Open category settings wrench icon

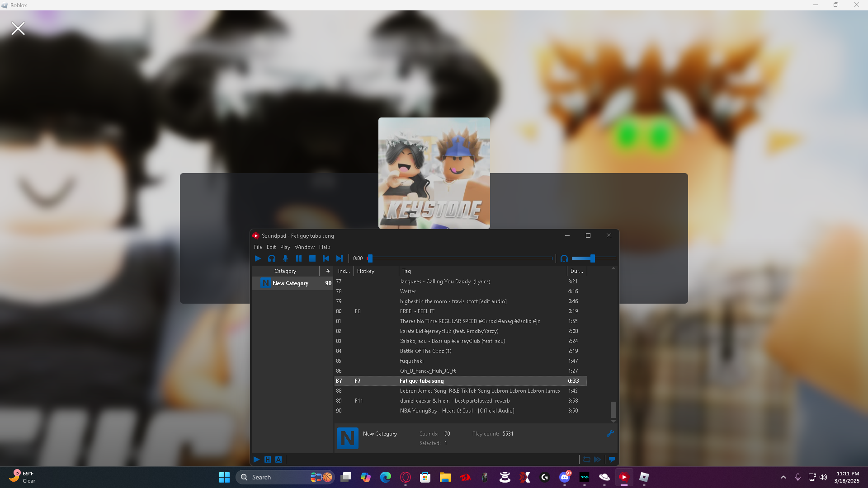click(610, 433)
